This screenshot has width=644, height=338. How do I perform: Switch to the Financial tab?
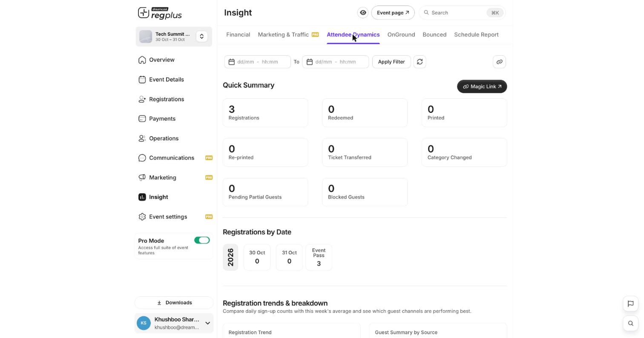pos(238,34)
